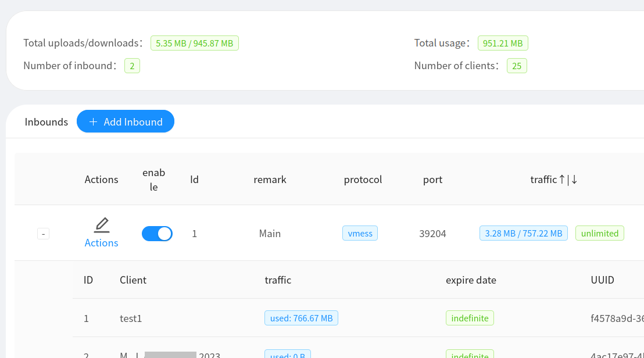Screen dimensions: 644x358
Task: Click the Id value 1 in Main row
Action: [194, 234]
